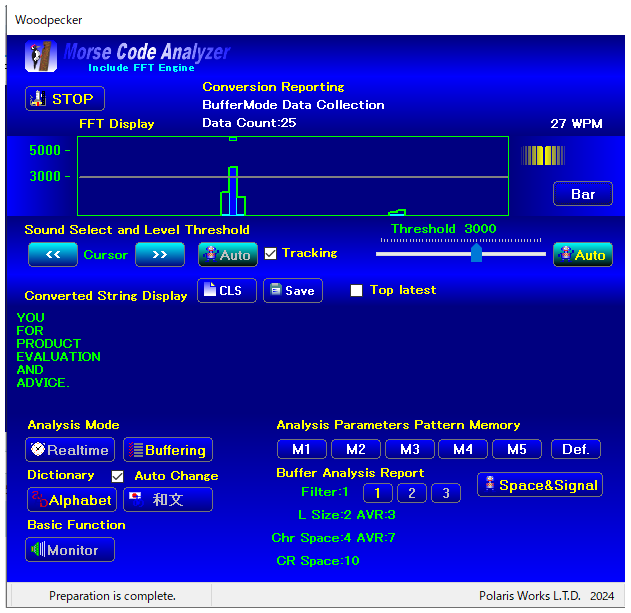Uncheck the Auto Change option
The width and height of the screenshot is (631, 613).
point(118,476)
